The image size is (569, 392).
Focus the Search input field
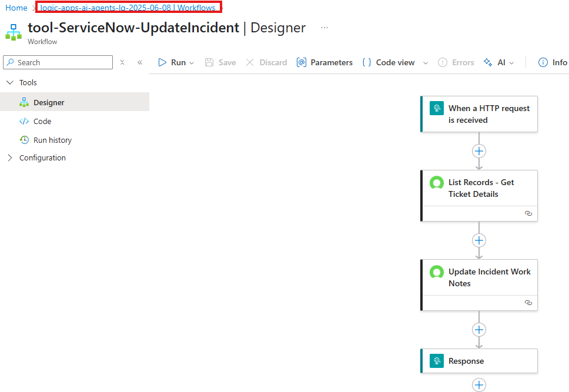58,62
